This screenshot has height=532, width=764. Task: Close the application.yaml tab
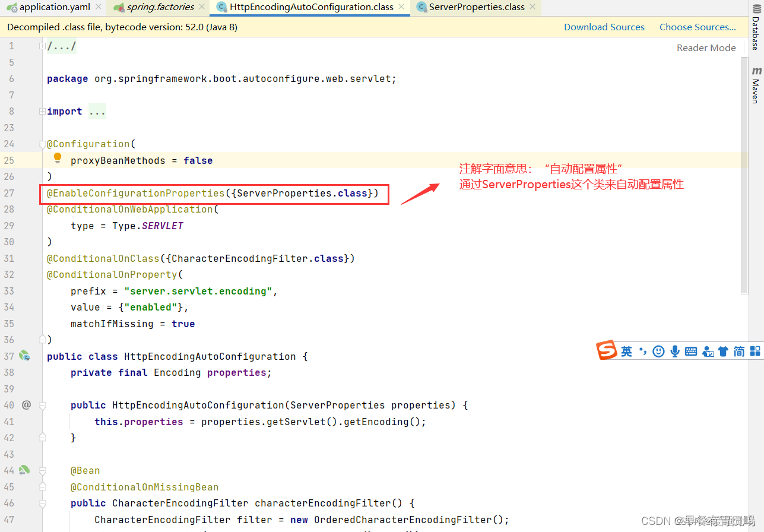click(x=99, y=7)
